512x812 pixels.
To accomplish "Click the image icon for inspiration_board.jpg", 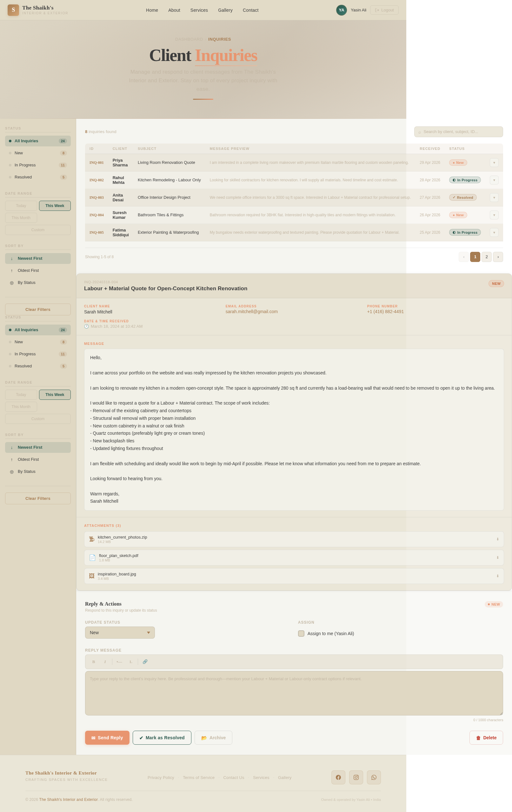I will [x=92, y=576].
